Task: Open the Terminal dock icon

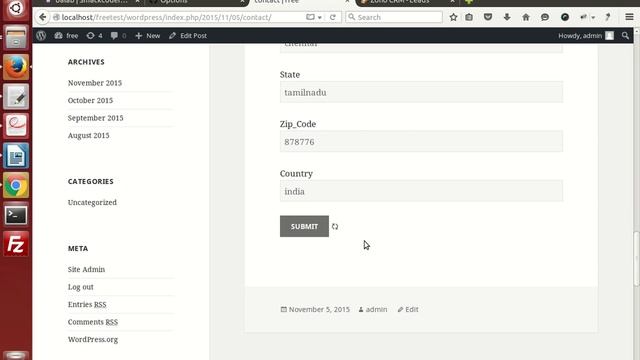Action: click(x=16, y=215)
